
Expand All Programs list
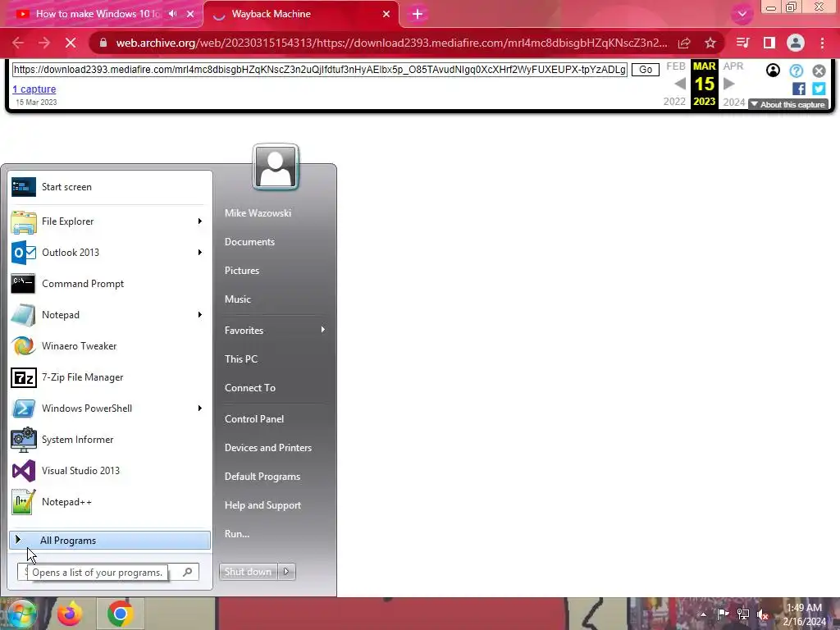pyautogui.click(x=110, y=541)
